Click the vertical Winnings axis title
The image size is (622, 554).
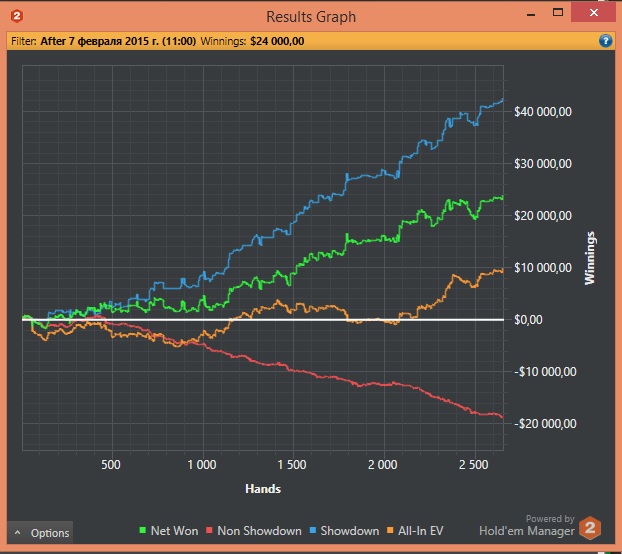[x=590, y=258]
